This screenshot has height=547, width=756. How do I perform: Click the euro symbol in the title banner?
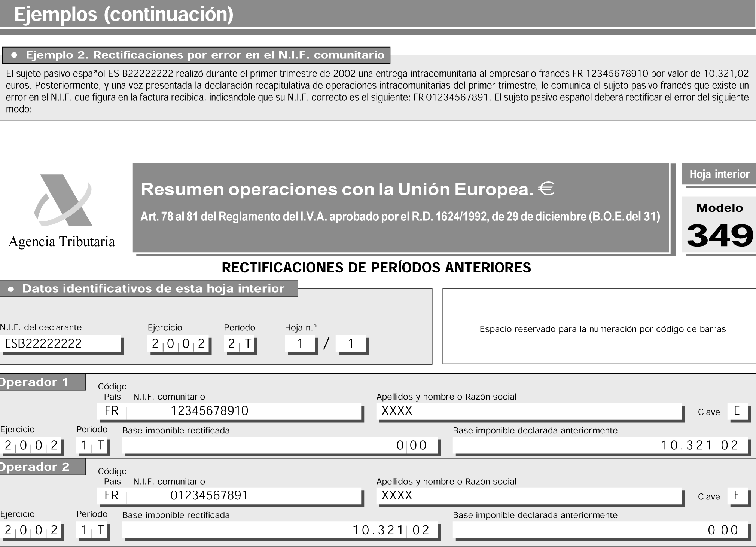pyautogui.click(x=546, y=189)
